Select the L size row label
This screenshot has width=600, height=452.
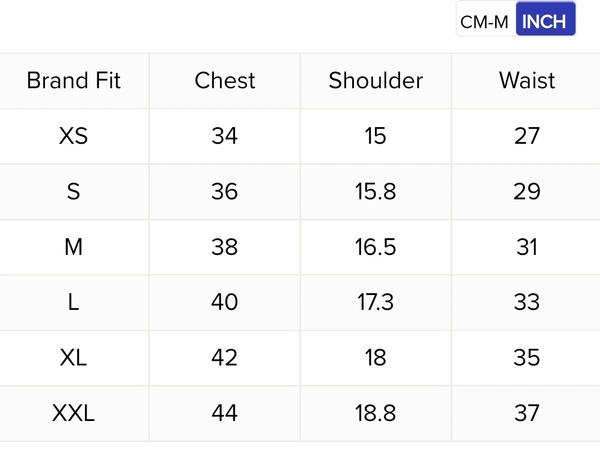tap(74, 302)
